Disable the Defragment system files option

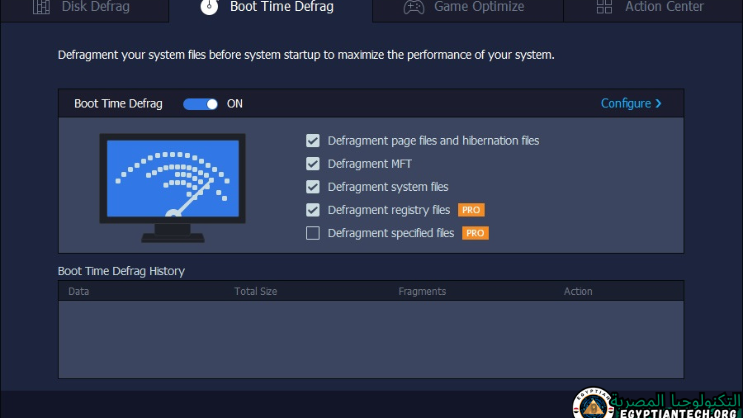click(313, 187)
